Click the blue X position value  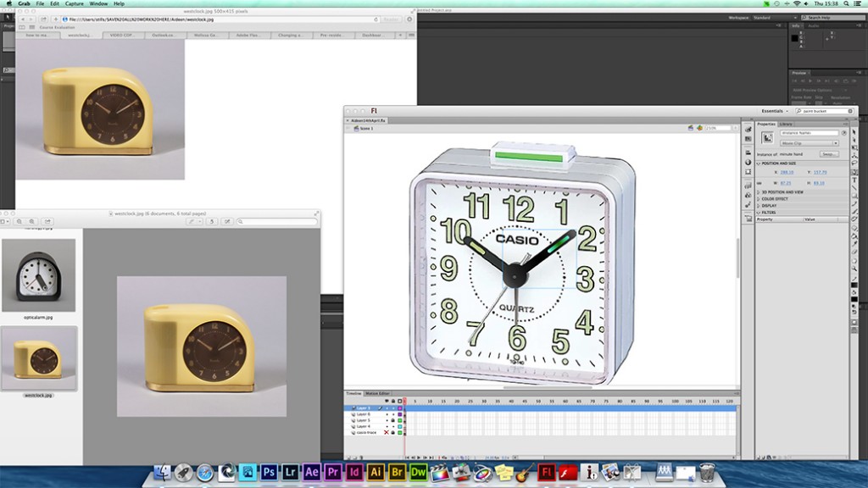pos(787,172)
